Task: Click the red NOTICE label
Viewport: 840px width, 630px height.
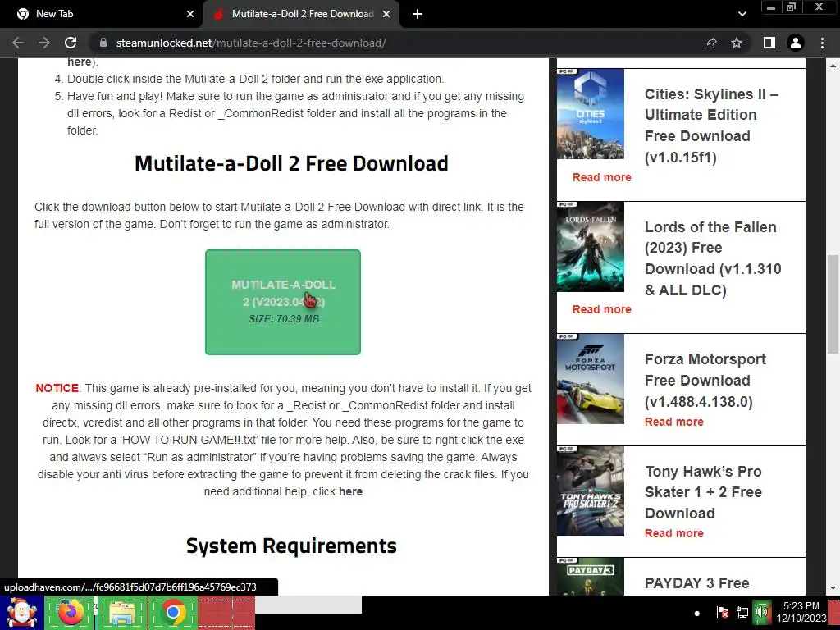Action: point(57,388)
